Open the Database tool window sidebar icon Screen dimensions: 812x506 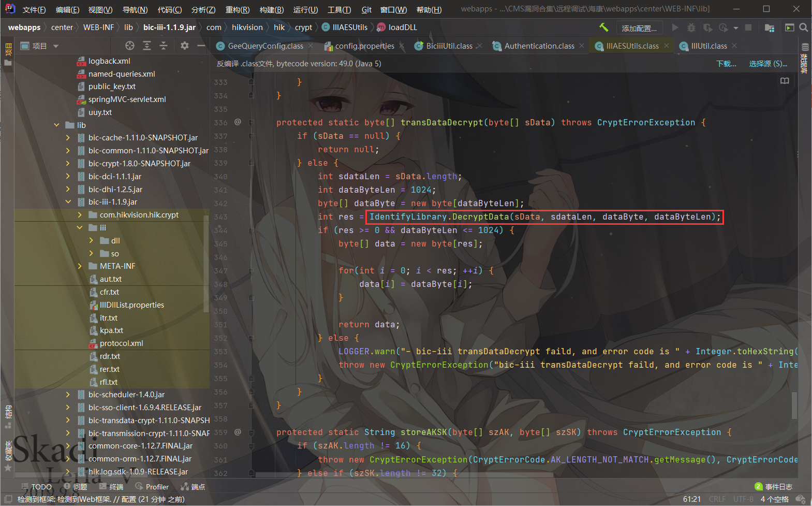pos(805,57)
